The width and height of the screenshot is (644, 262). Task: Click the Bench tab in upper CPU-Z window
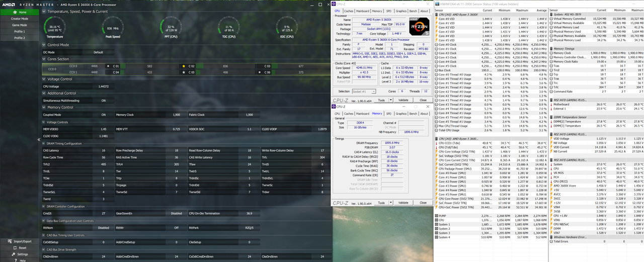(413, 11)
